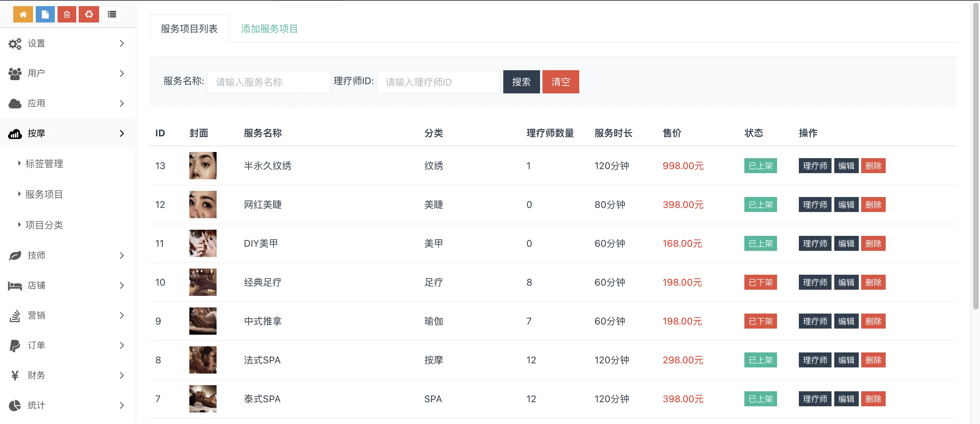
Task: Expand the 财务 menu chevron
Action: (x=122, y=375)
